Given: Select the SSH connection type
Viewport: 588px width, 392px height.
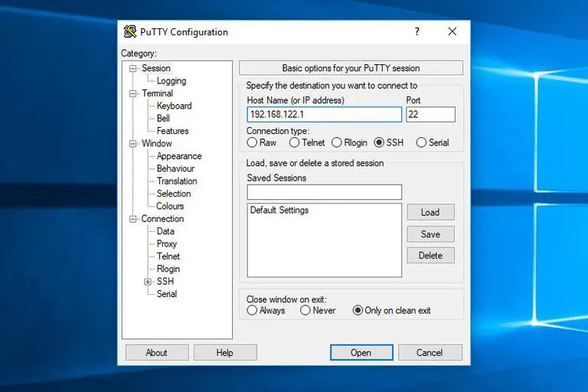Looking at the screenshot, I should click(x=381, y=142).
